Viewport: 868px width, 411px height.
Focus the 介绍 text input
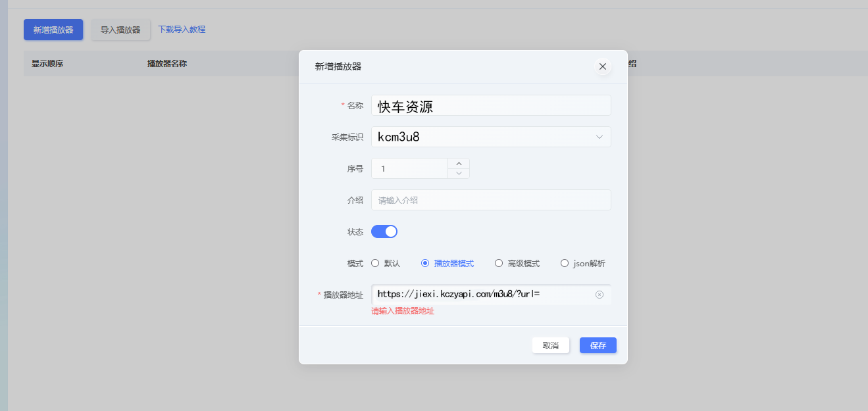tap(490, 200)
